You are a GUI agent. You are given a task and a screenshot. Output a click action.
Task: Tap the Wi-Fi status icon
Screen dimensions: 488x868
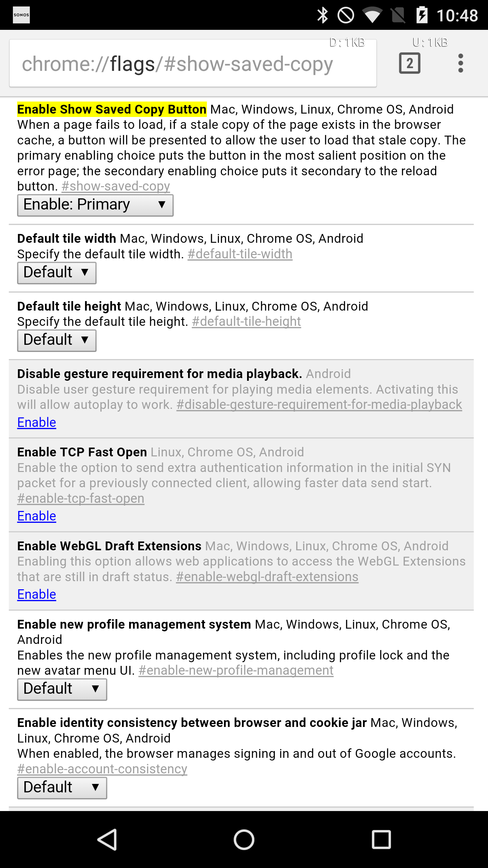pyautogui.click(x=372, y=15)
